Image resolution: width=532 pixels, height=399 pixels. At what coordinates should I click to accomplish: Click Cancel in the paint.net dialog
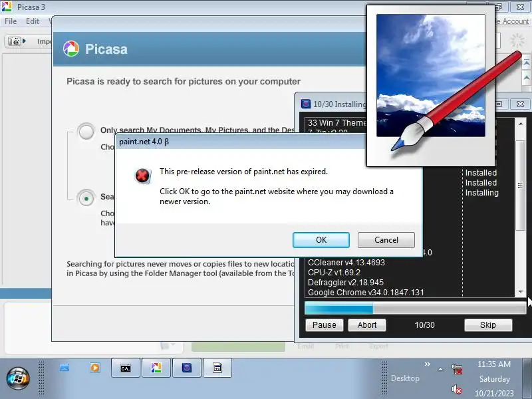(x=386, y=240)
